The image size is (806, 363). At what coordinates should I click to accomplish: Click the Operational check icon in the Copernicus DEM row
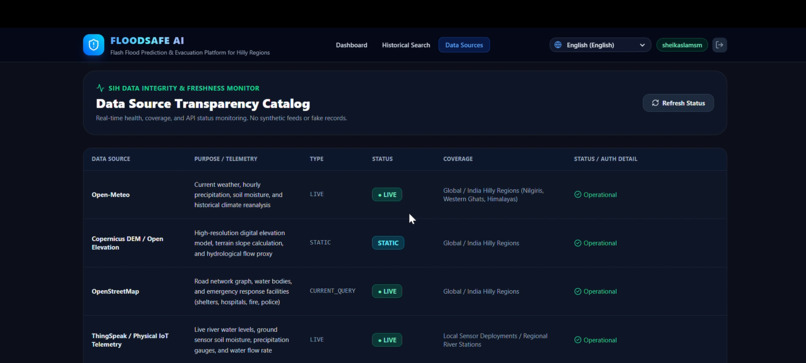pyautogui.click(x=577, y=243)
